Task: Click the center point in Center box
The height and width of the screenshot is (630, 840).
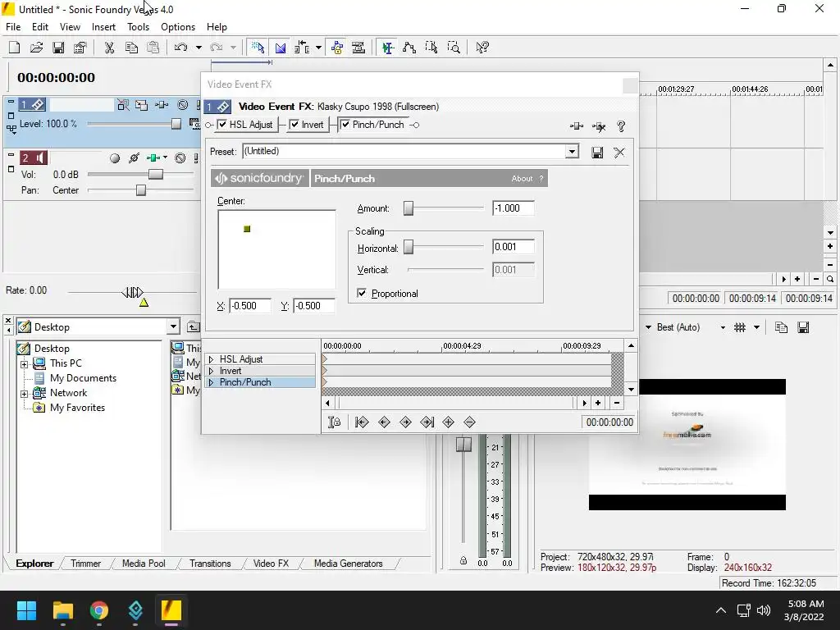Action: coord(247,229)
